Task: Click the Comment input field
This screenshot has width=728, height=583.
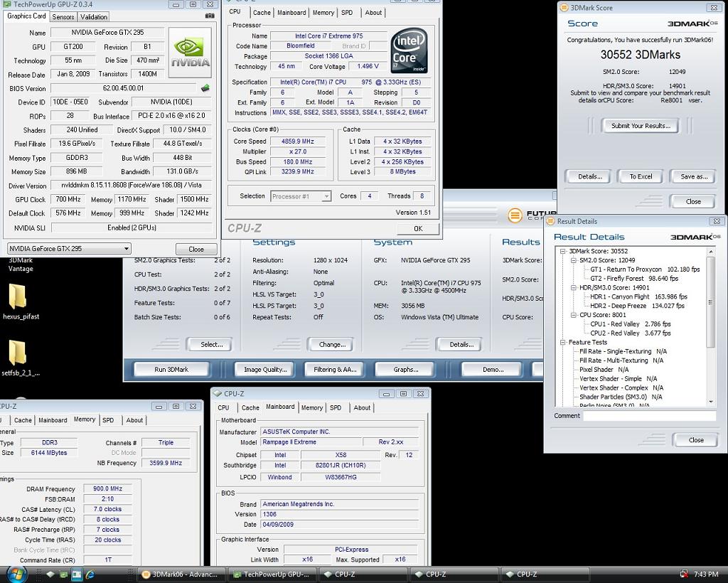Action: [x=649, y=416]
